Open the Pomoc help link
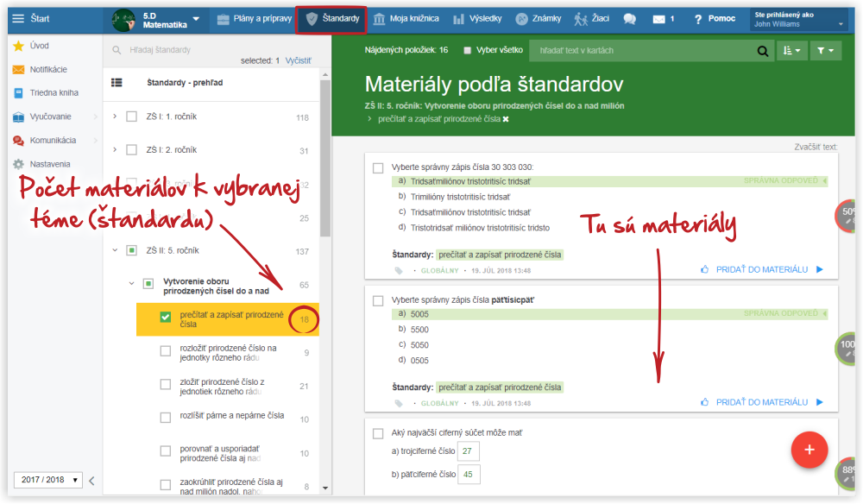 (x=715, y=19)
